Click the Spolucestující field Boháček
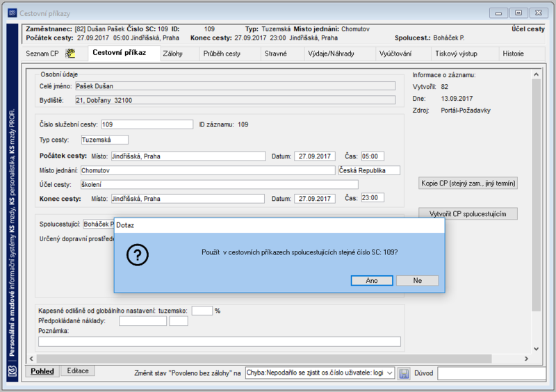The image size is (556, 392). pyautogui.click(x=98, y=224)
